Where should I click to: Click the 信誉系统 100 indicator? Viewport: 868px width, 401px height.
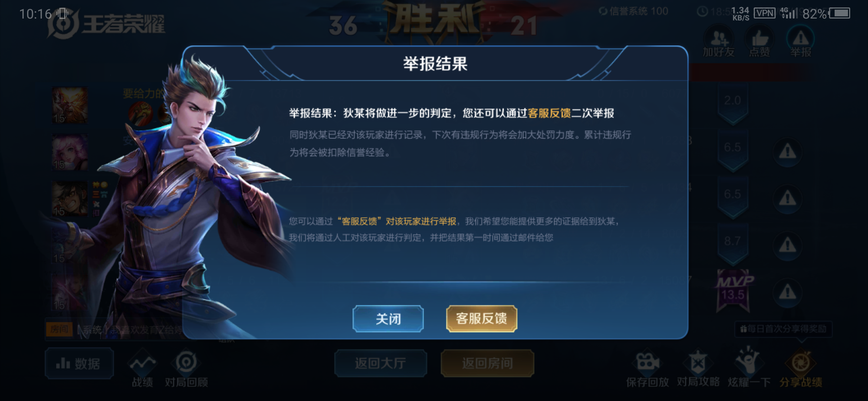coord(634,11)
